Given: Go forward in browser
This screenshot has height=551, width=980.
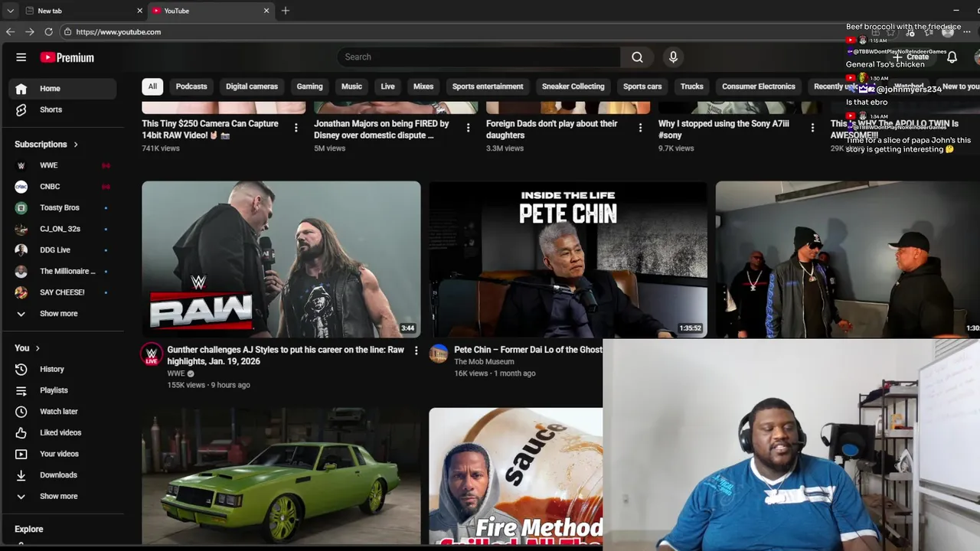Looking at the screenshot, I should click(29, 32).
